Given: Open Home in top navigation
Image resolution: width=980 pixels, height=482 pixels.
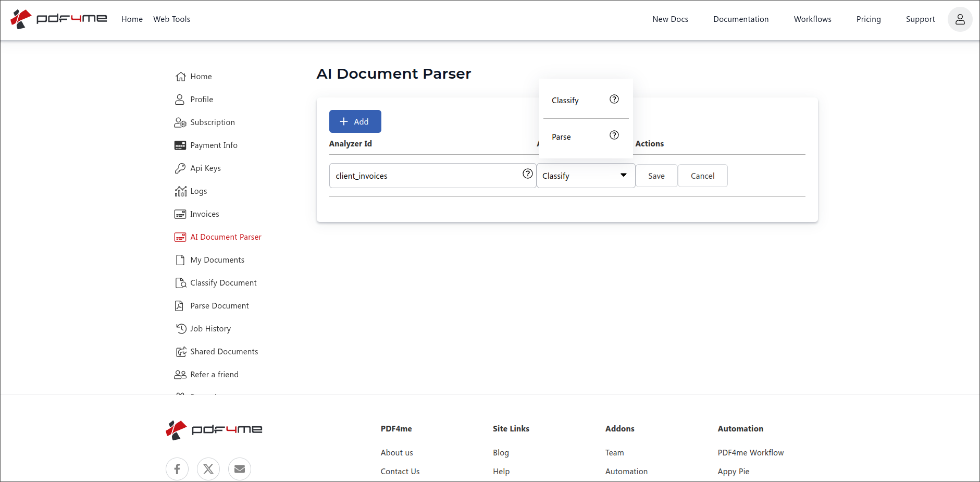Looking at the screenshot, I should click(132, 19).
